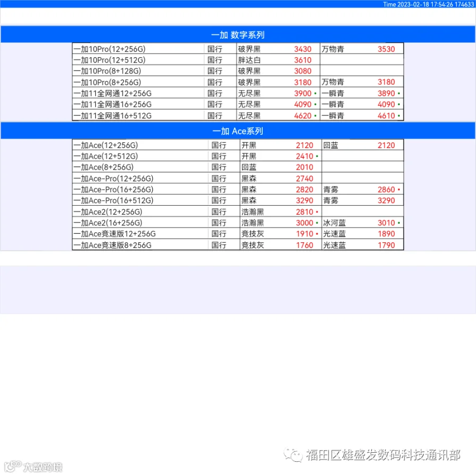476x476 pixels.
Task: Select the 一加Ace-Pro(16+256G) model cell
Action: click(140, 189)
